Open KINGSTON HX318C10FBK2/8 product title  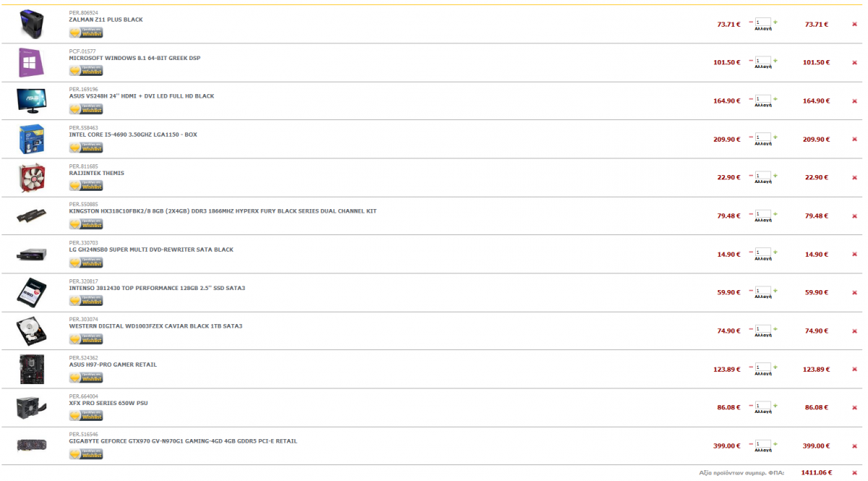pyautogui.click(x=223, y=211)
